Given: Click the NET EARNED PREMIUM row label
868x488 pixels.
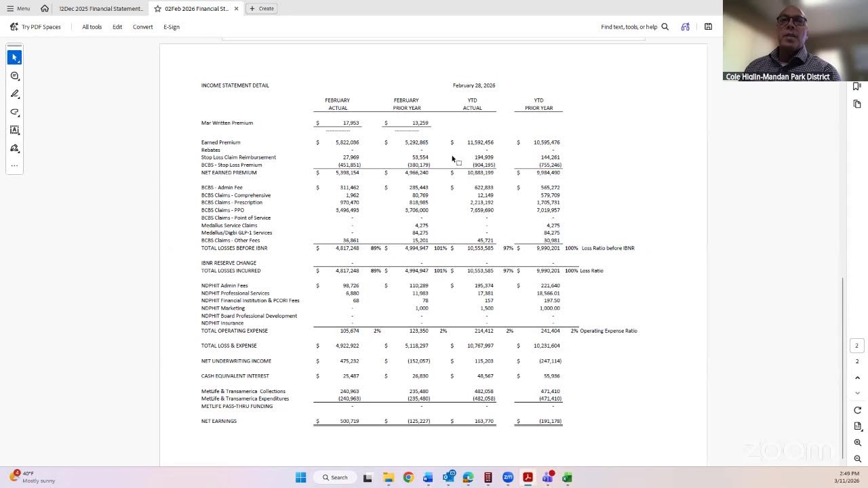Looking at the screenshot, I should 229,173.
